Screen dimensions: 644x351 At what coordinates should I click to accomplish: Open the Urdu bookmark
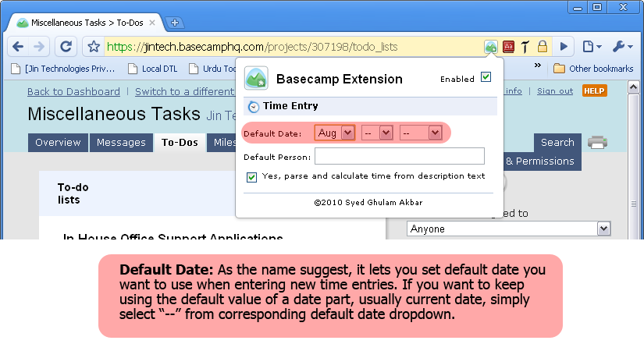click(212, 69)
